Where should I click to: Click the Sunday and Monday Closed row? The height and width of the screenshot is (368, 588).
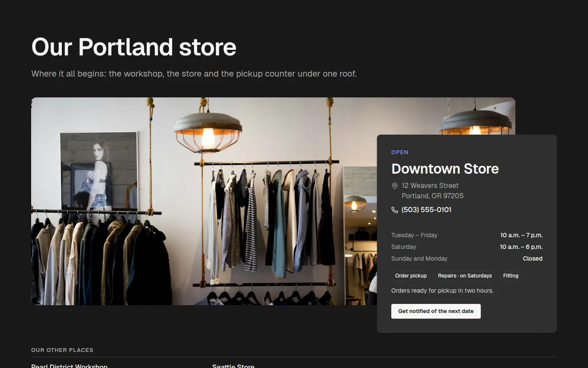tap(467, 258)
